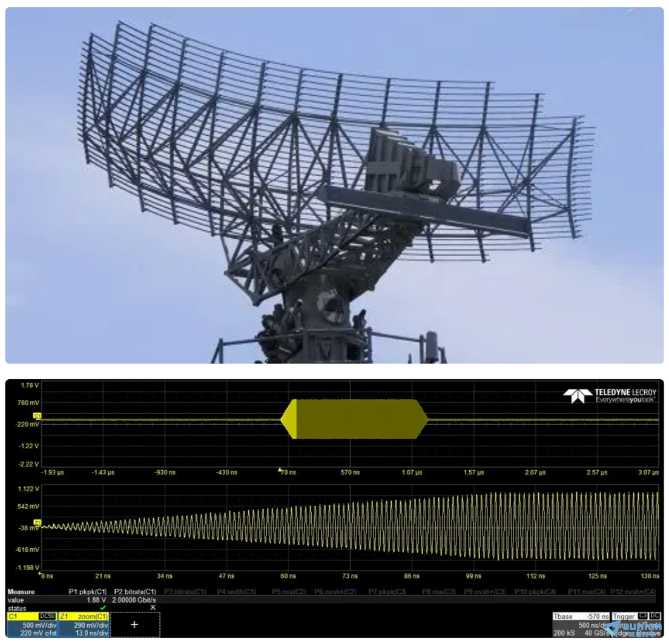Click the yellow pulse burst in upper grid
Screen dimensions: 669x644
click(354, 419)
